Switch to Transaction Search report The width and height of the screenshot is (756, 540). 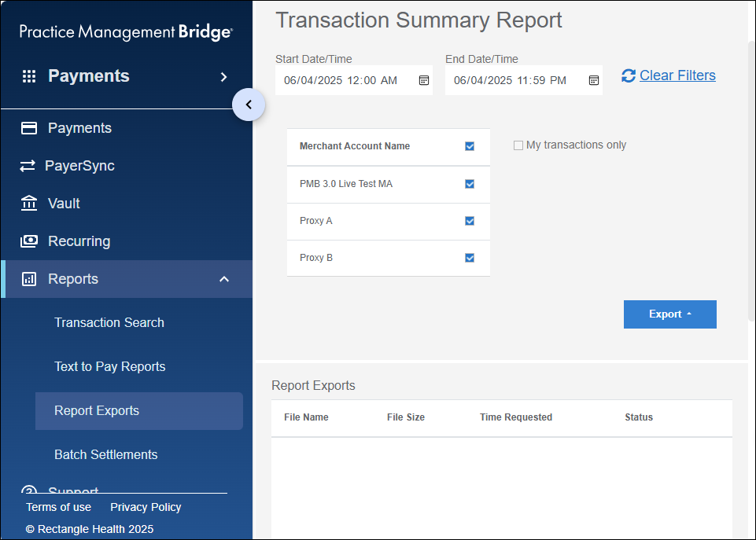109,322
